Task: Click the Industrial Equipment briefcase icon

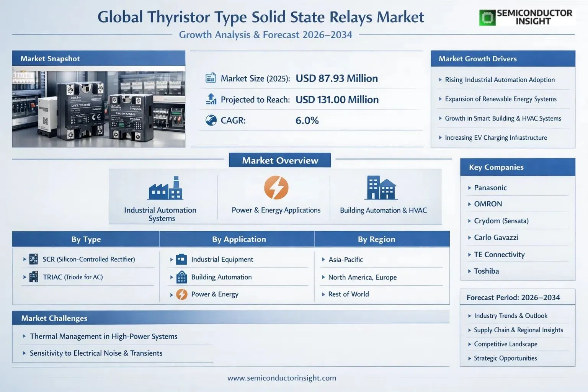Action: pos(181,259)
